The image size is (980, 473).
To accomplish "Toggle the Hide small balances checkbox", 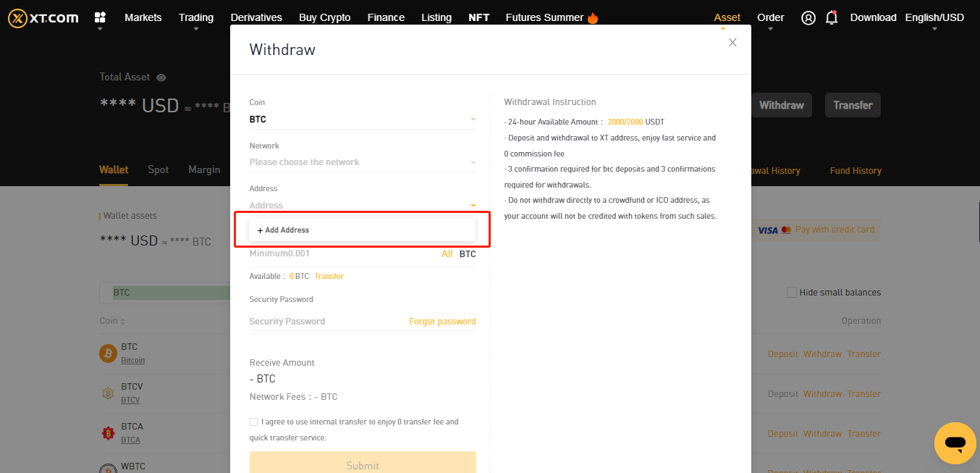I will click(x=792, y=292).
